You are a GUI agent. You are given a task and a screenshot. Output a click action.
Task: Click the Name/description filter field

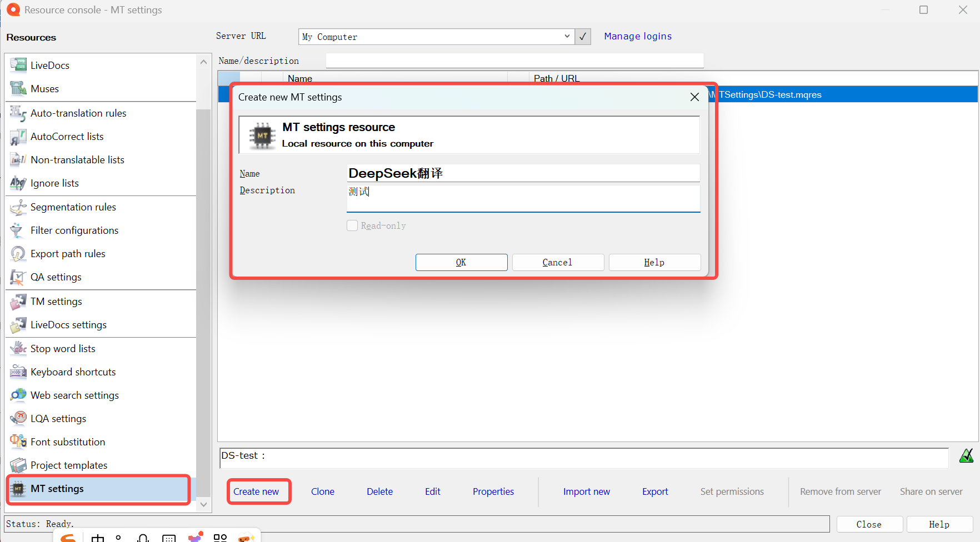[514, 61]
